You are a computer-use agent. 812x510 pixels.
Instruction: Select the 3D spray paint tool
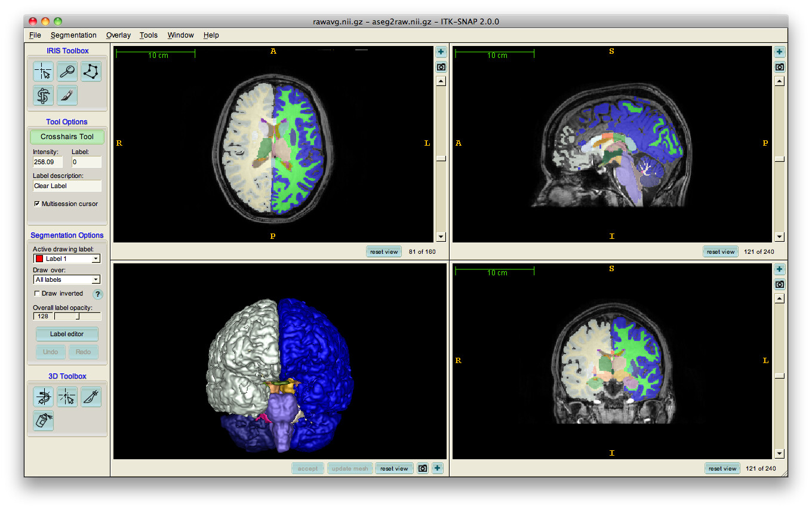pos(42,420)
